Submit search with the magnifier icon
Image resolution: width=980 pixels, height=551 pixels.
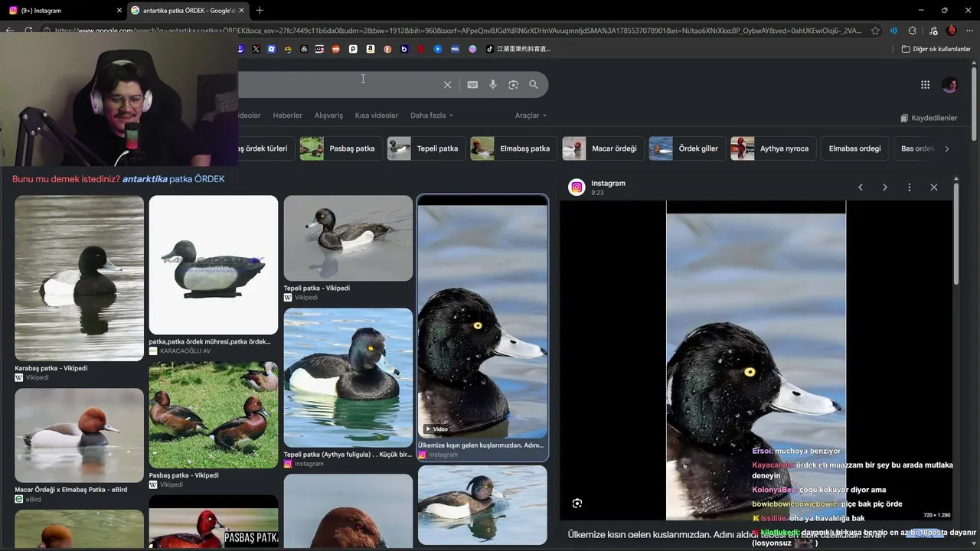point(534,85)
